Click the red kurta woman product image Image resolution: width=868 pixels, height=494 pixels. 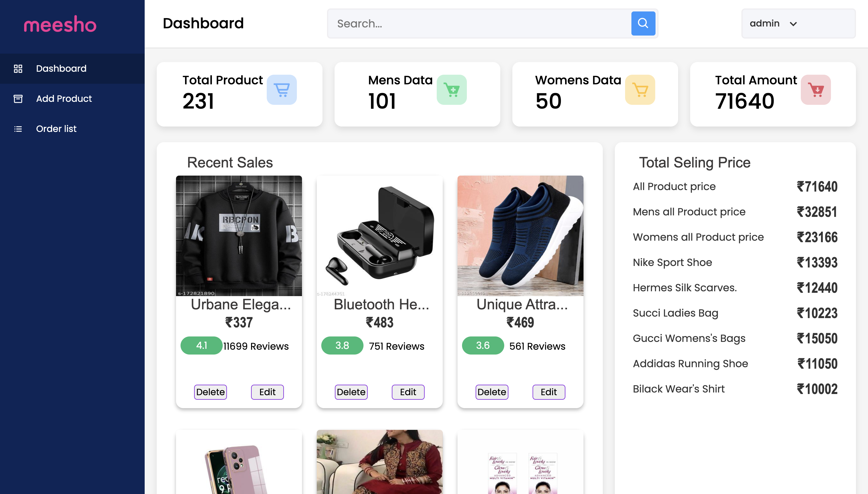(379, 462)
